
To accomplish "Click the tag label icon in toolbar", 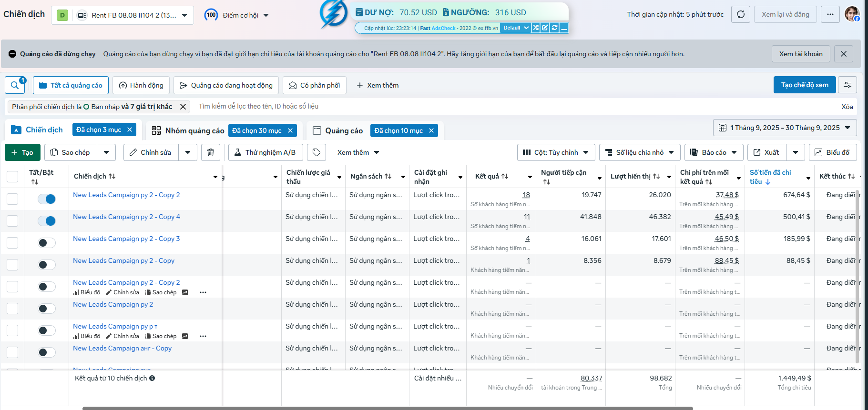I will [317, 152].
